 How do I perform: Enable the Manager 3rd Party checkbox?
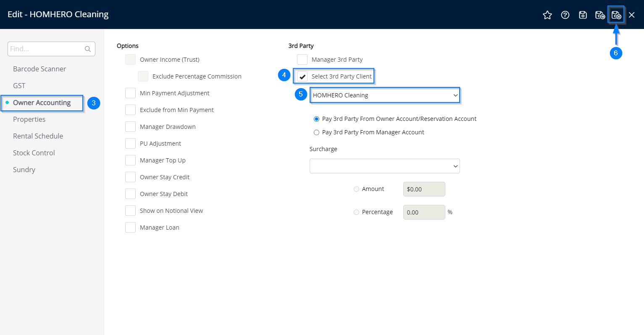(302, 60)
